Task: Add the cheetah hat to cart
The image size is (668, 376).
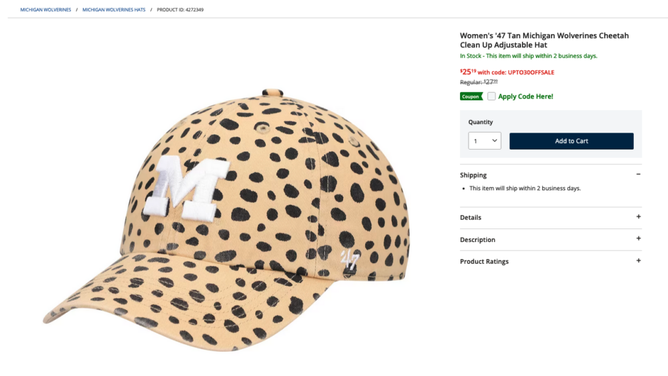Action: point(571,141)
